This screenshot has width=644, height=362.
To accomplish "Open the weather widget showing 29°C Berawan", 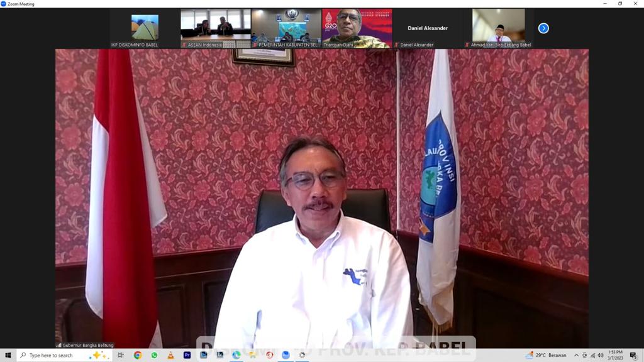I will tap(546, 355).
